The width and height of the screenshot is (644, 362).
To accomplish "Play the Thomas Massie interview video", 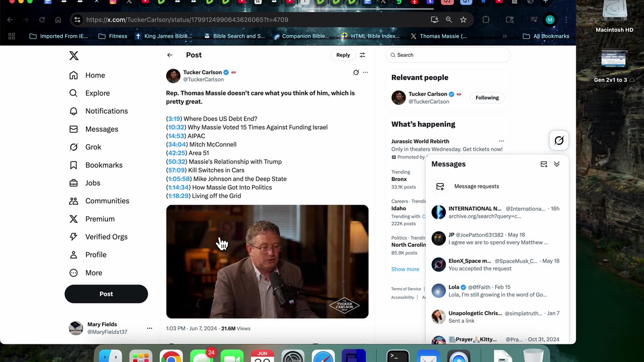I will 267,261.
